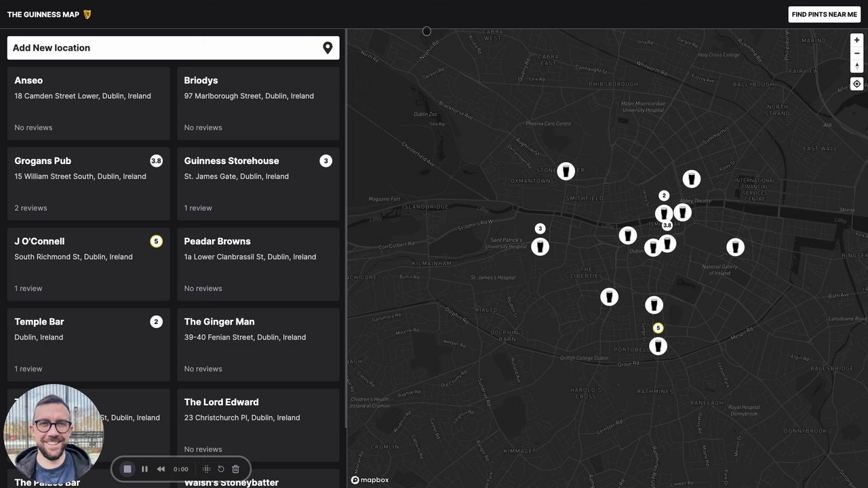Click the 3.8 rating badge on Grogans Pub

tap(156, 161)
